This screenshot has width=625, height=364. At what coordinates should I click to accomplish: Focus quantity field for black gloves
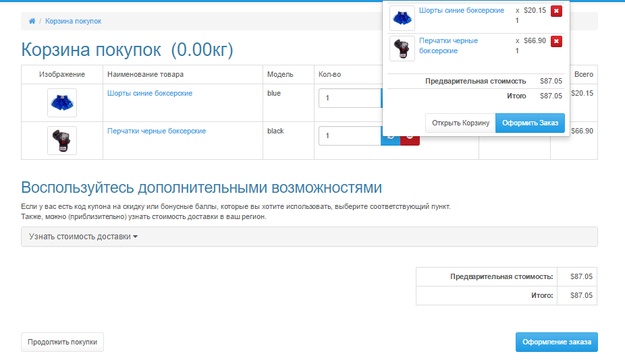350,135
